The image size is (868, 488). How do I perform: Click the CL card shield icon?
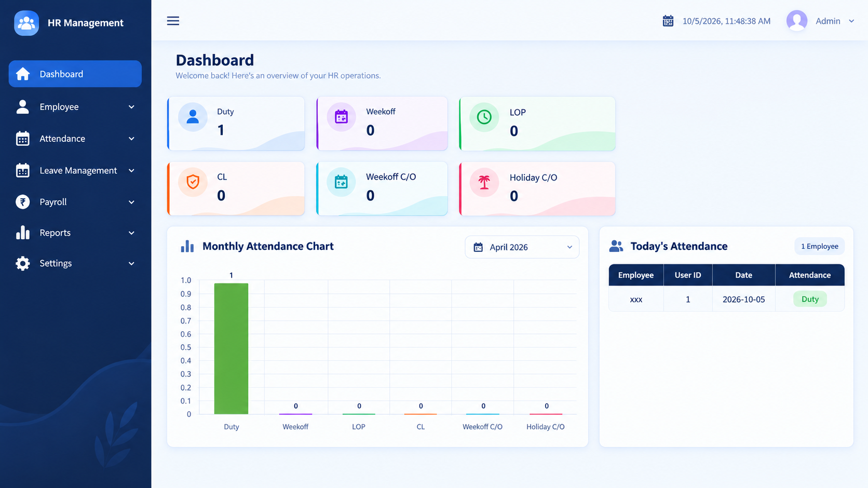193,182
